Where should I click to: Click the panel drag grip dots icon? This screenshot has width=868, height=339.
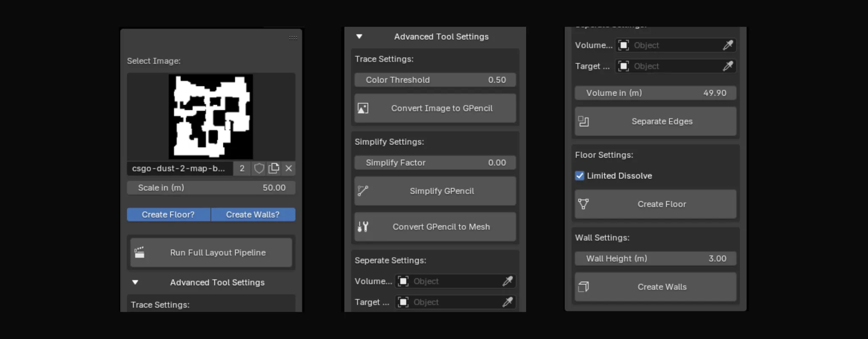click(293, 38)
